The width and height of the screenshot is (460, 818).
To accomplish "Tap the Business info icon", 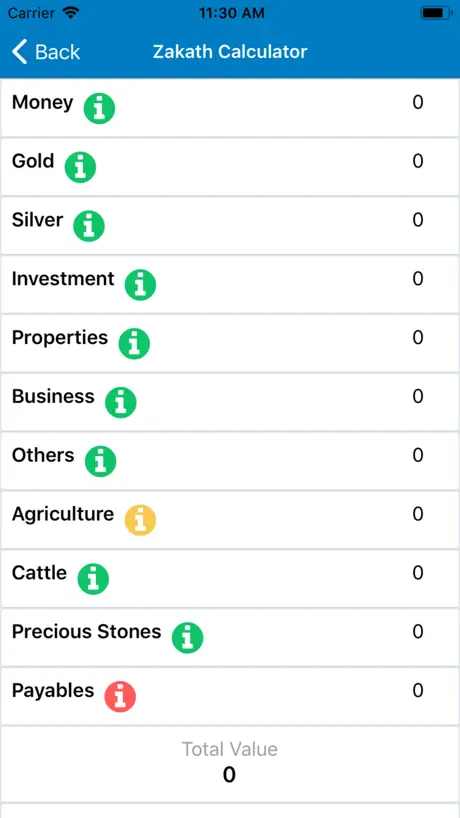I will (120, 403).
